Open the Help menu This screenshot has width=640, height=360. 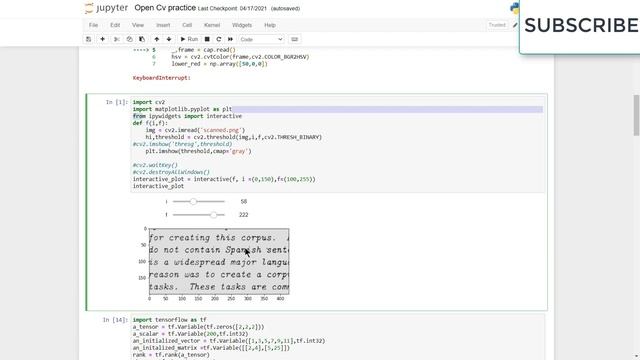coord(270,25)
